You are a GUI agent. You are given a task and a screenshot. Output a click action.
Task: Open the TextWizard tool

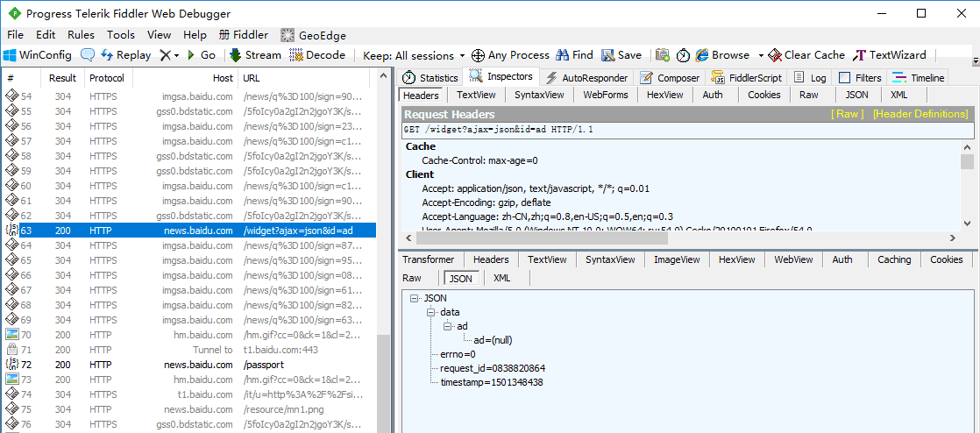(890, 55)
